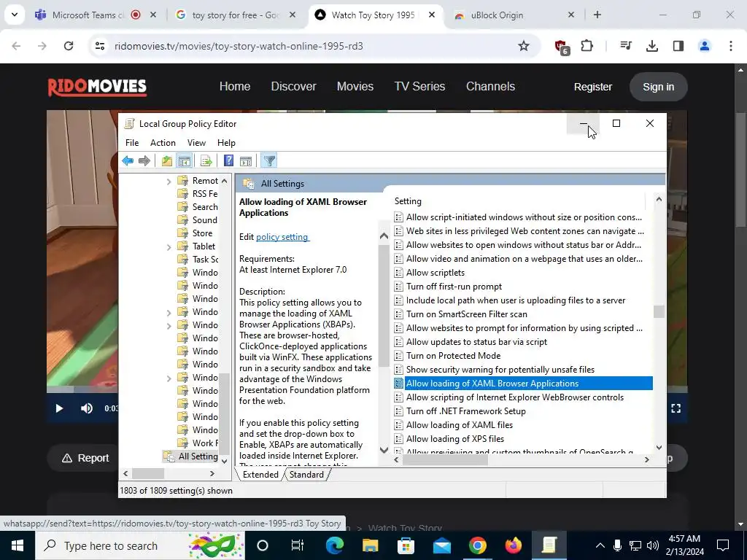Click the Windows search box
This screenshot has width=747, height=560.
click(x=140, y=545)
